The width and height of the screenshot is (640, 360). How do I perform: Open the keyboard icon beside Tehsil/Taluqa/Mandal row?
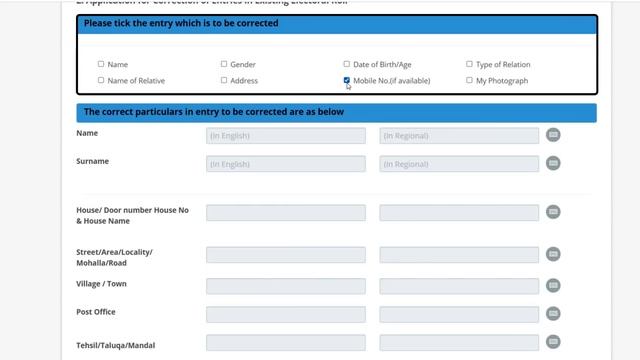(553, 342)
